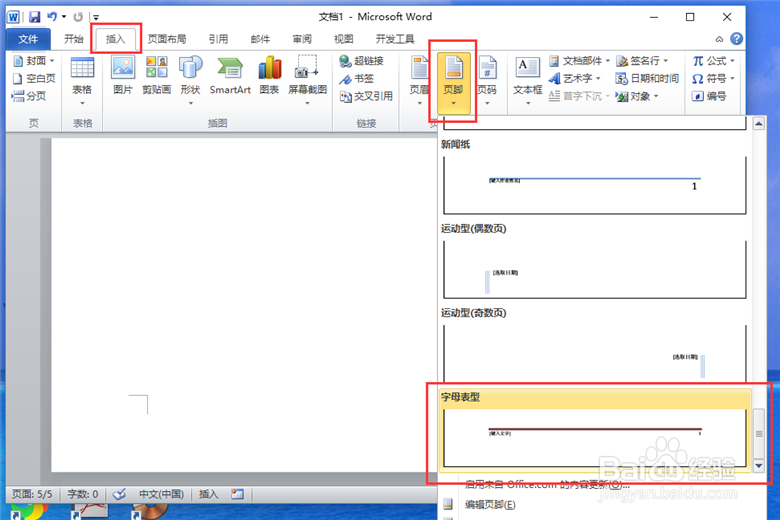Viewport: 780px width, 520px height.
Task: Insert a bookmark (书签)
Action: coord(357,79)
